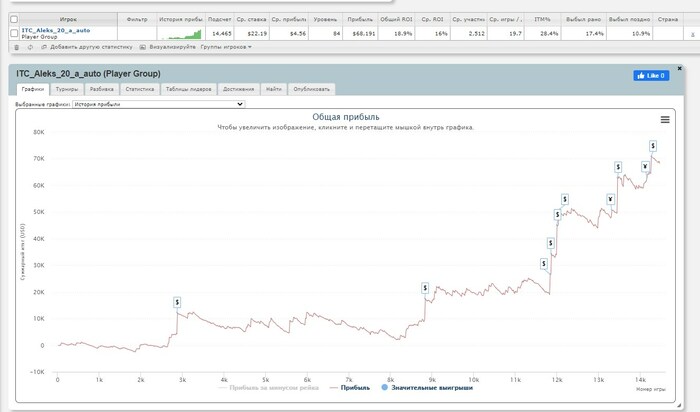Open the Достижения tab
The image size is (700, 412).
tap(238, 89)
